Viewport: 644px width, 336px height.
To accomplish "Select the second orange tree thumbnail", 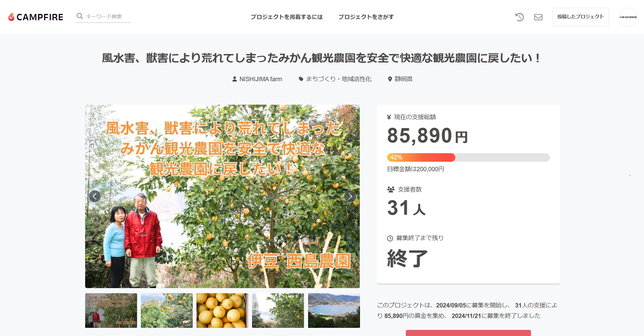I will 167,311.
